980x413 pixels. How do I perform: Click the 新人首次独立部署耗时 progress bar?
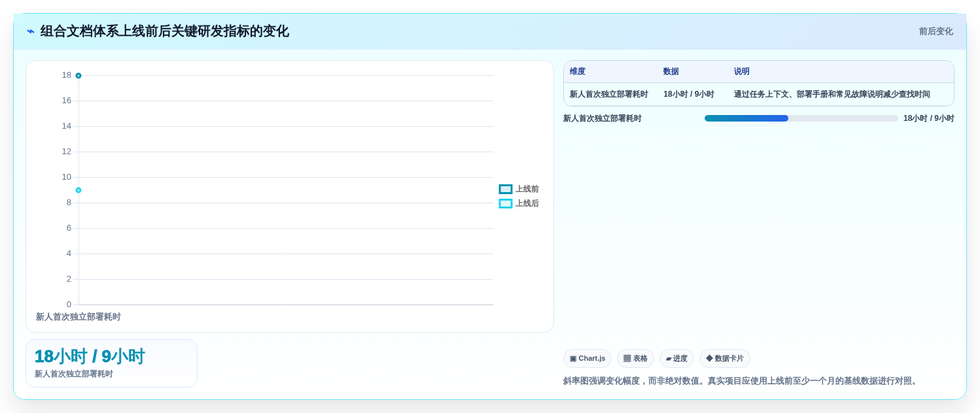click(801, 118)
